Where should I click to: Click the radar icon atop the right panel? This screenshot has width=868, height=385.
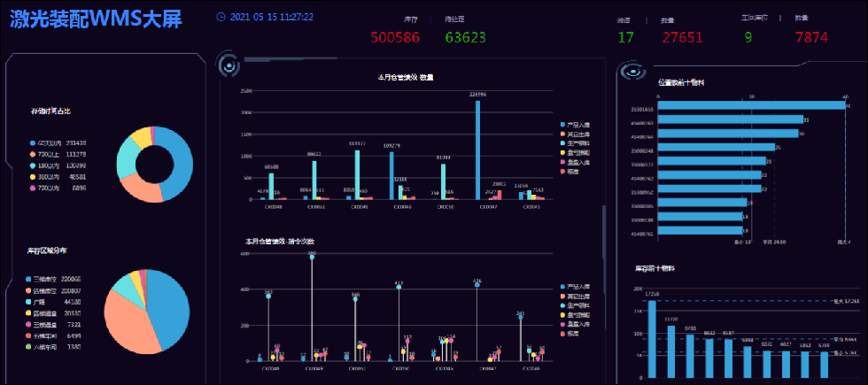tap(631, 72)
